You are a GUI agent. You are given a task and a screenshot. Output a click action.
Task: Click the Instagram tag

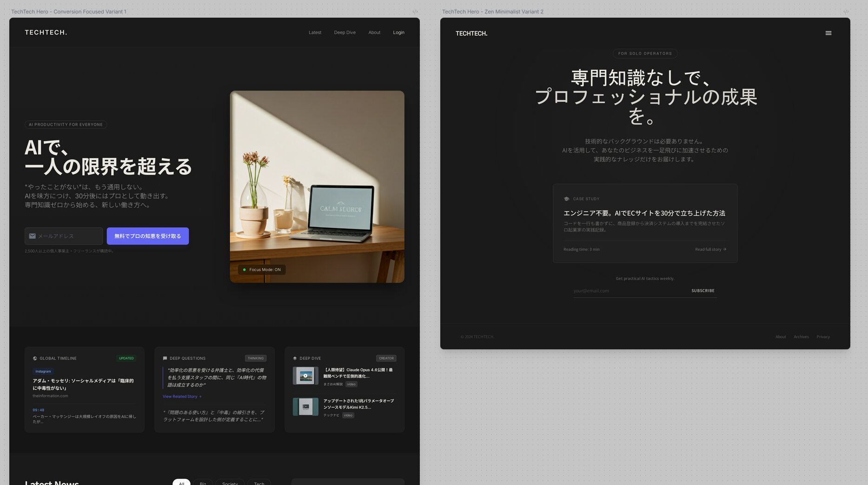coord(43,371)
